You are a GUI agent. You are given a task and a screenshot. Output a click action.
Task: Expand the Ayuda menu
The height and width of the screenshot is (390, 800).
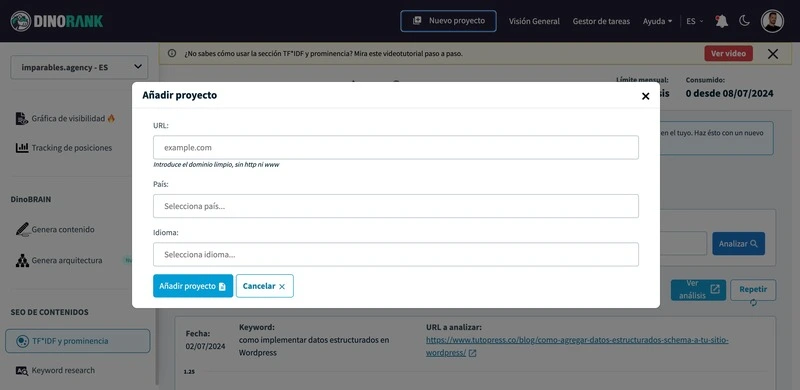click(x=657, y=21)
